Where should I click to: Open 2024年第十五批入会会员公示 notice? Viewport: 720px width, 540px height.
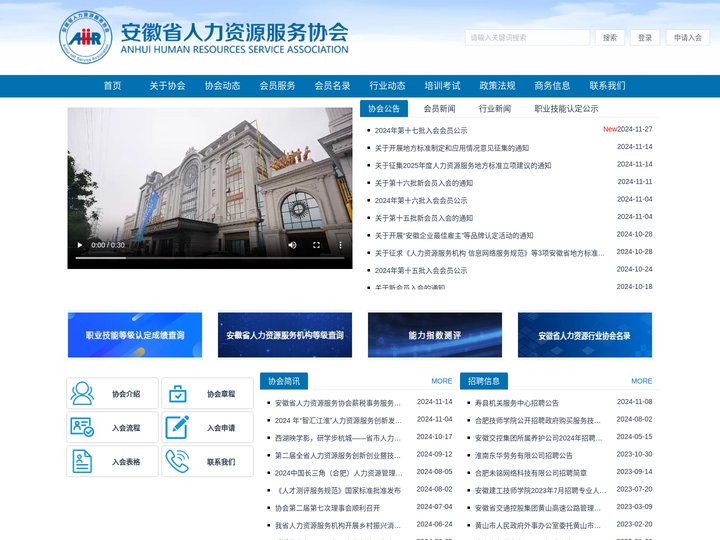(x=421, y=270)
